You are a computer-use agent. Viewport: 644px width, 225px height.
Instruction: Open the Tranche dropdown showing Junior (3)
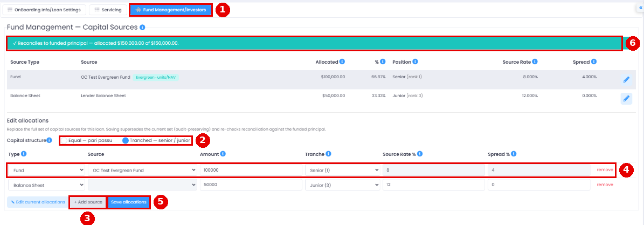[x=343, y=185]
